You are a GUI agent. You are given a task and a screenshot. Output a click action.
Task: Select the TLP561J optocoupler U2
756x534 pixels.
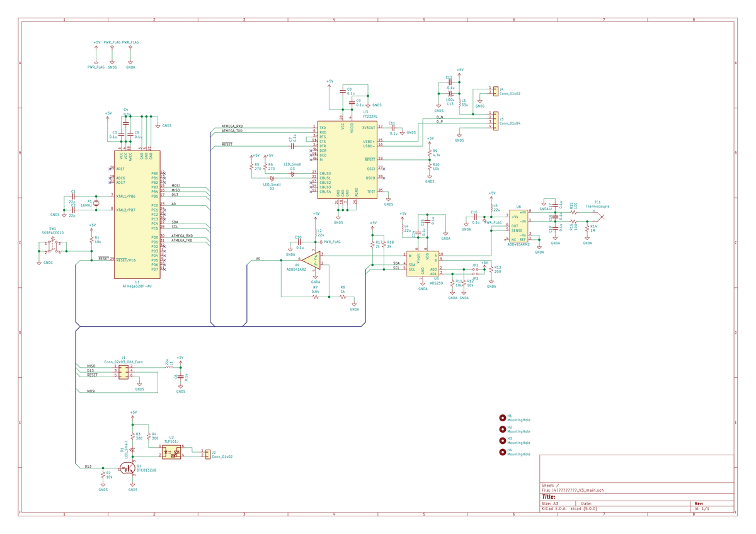(171, 452)
